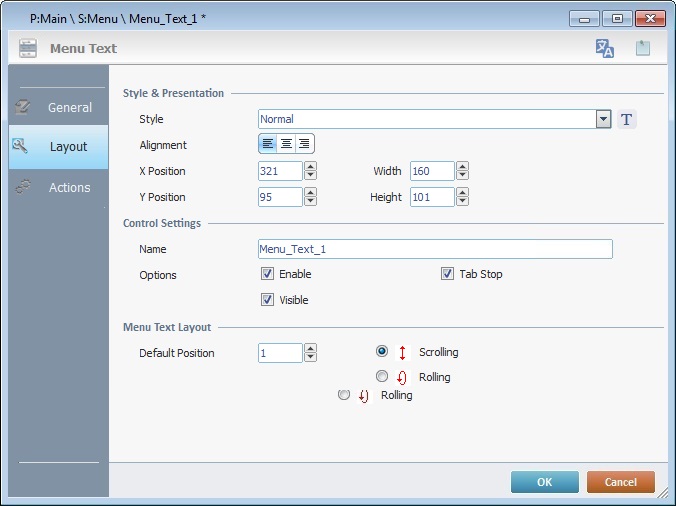This screenshot has height=506, width=676.
Task: Switch to the General tab
Action: click(x=58, y=107)
